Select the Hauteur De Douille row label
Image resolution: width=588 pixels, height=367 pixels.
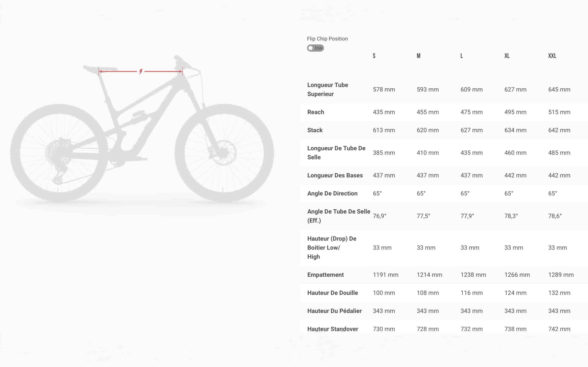click(x=332, y=293)
